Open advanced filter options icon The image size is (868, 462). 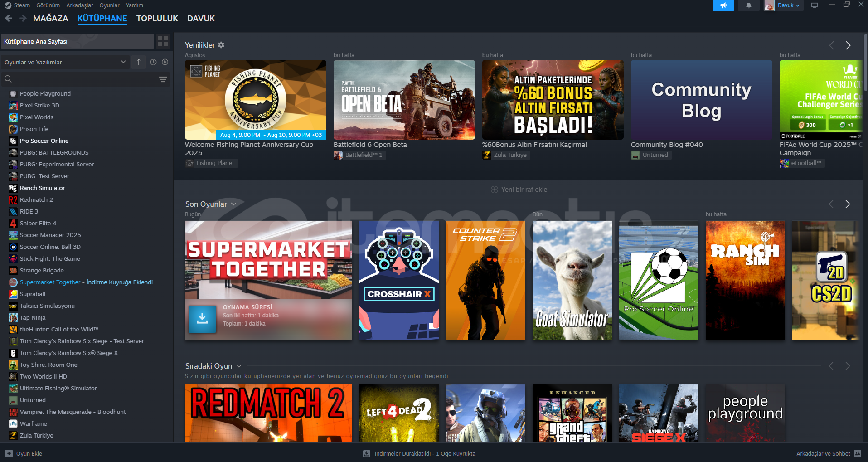[x=163, y=79]
